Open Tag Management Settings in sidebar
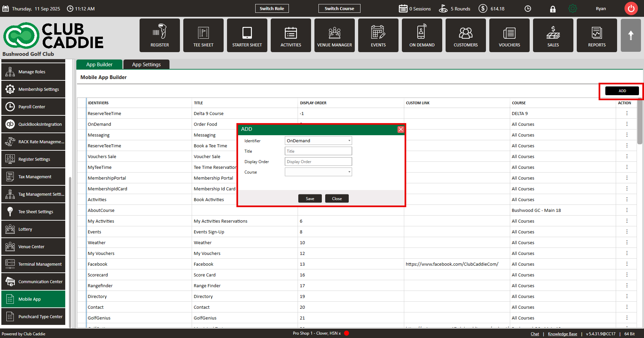 click(33, 194)
